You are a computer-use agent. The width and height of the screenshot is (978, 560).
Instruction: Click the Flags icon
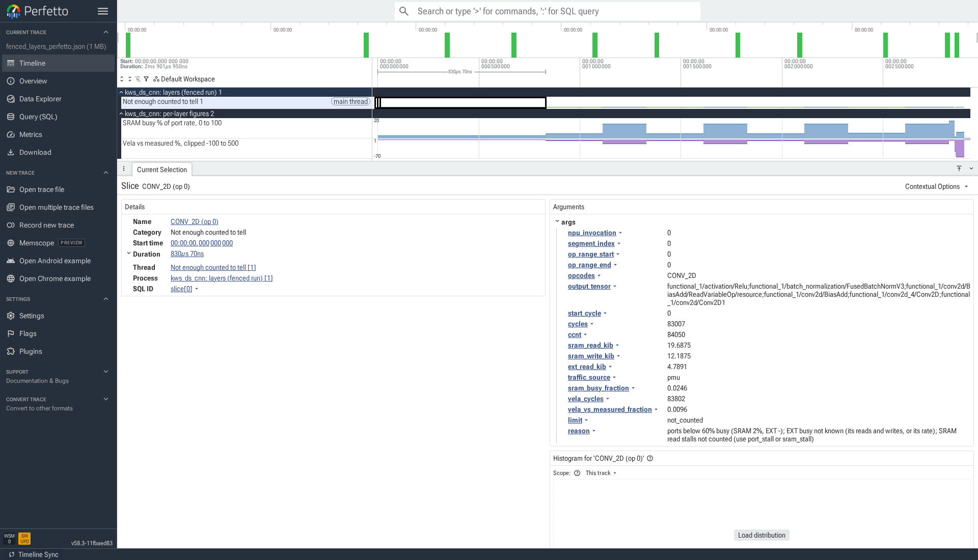click(11, 333)
